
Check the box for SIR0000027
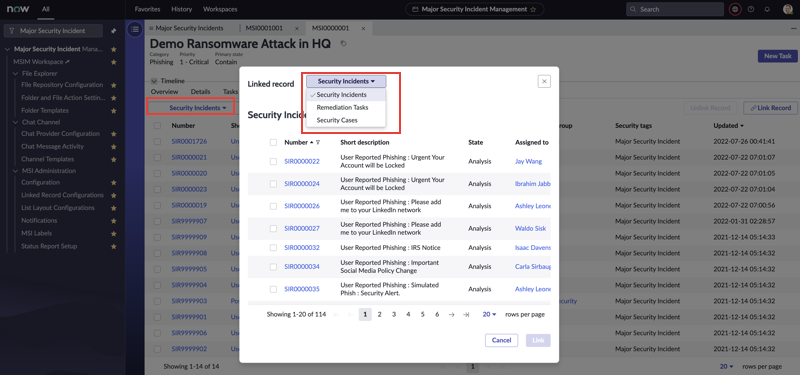pos(273,229)
